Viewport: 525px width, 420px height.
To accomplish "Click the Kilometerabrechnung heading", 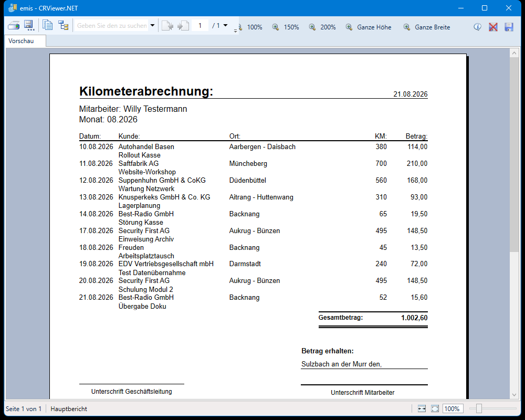I will [146, 91].
